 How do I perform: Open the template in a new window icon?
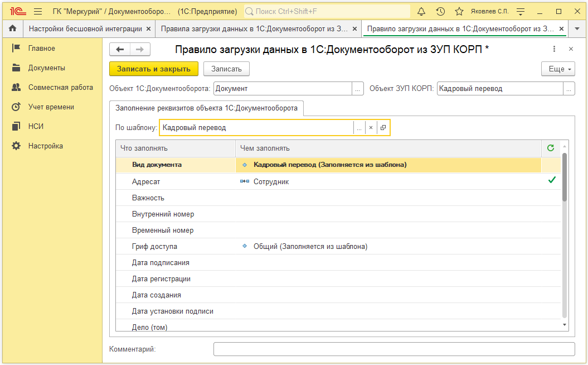(x=383, y=128)
